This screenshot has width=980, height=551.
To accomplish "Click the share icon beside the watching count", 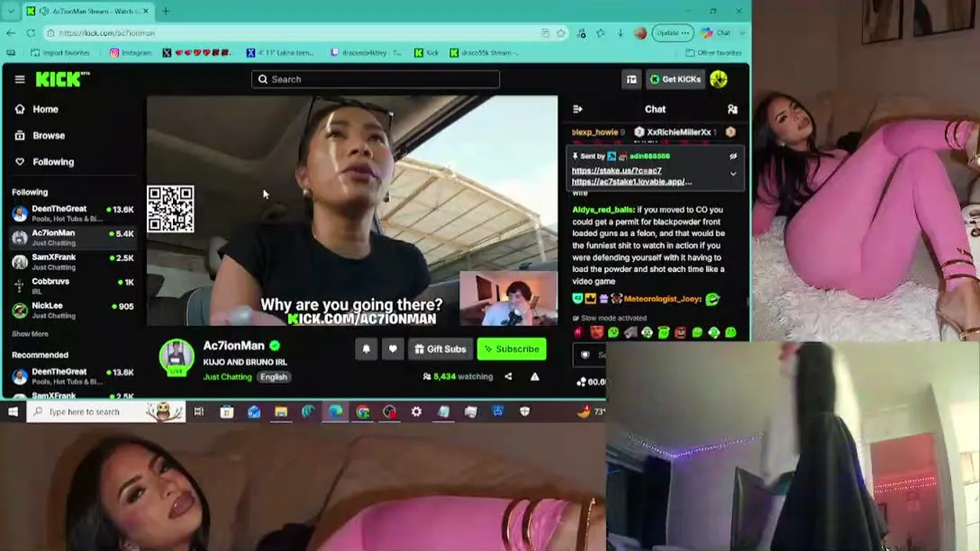I will [508, 377].
